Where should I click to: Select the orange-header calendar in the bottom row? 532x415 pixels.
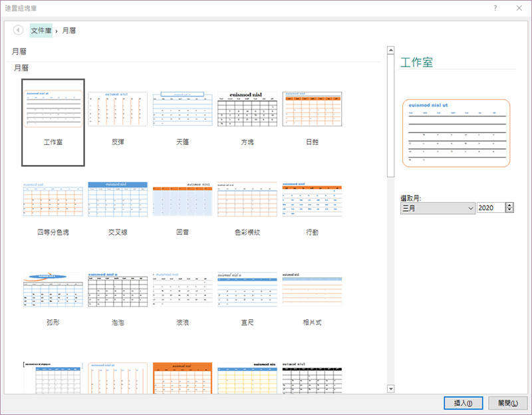(182, 378)
